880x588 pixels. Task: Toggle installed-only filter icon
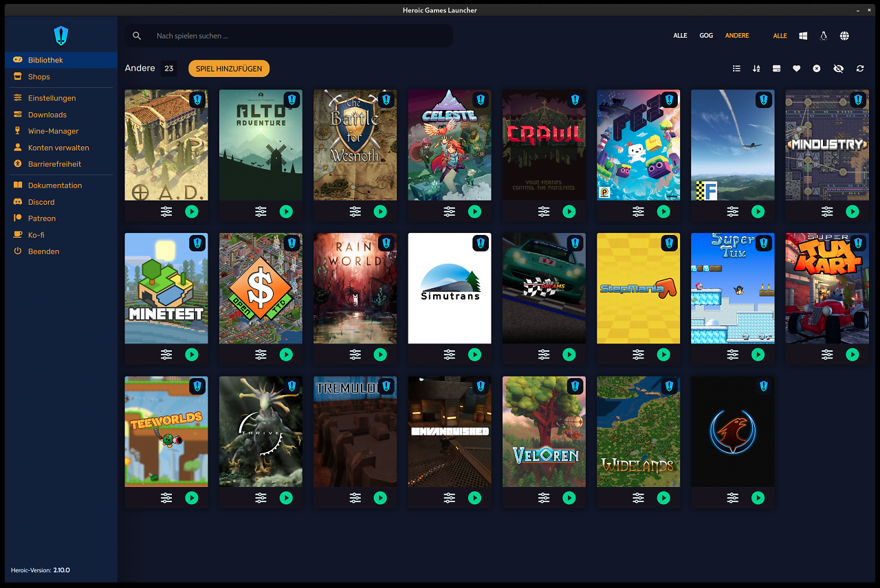coord(776,69)
